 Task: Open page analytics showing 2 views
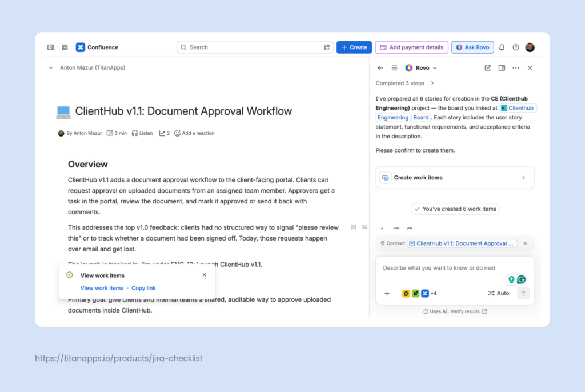coord(164,133)
